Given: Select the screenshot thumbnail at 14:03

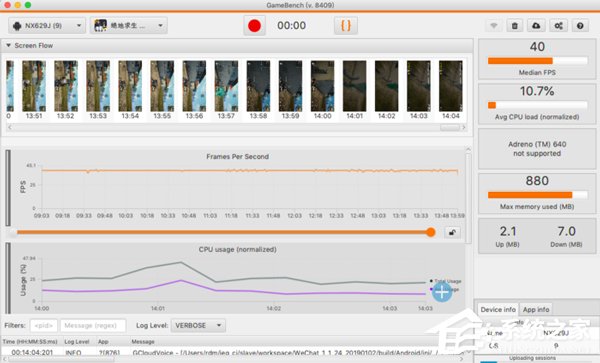Looking at the screenshot, I should 419,86.
